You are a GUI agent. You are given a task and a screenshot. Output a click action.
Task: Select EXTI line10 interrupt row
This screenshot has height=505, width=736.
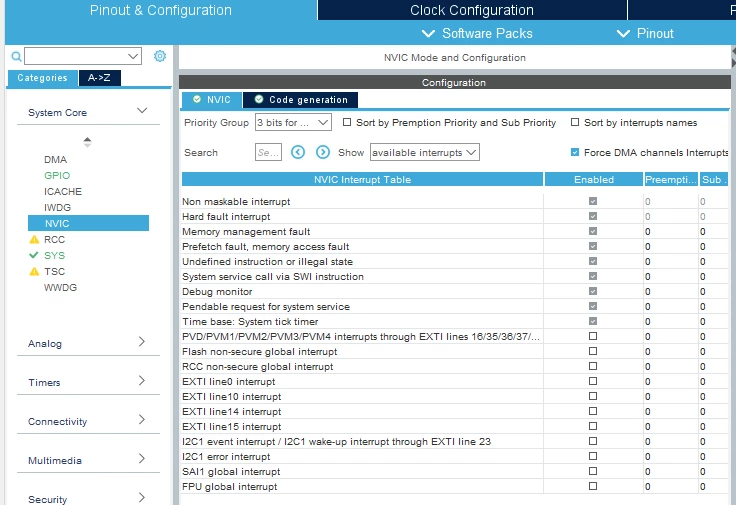455,397
